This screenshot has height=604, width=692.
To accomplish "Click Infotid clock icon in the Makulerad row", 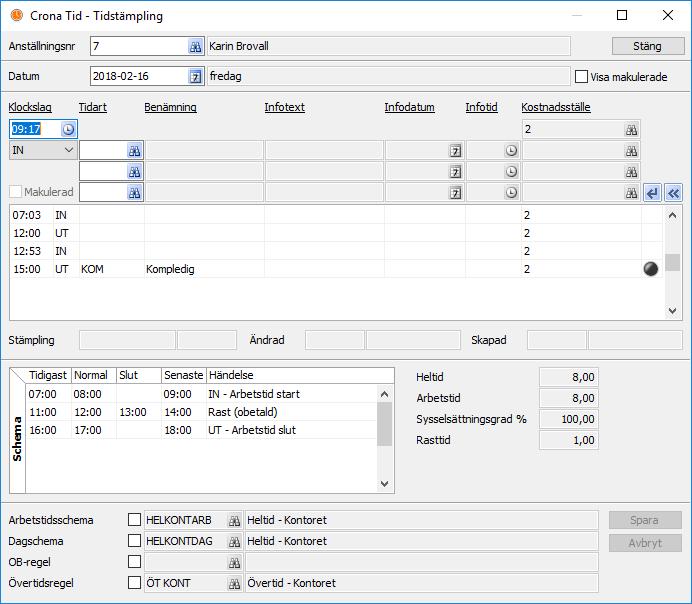I will [511, 192].
